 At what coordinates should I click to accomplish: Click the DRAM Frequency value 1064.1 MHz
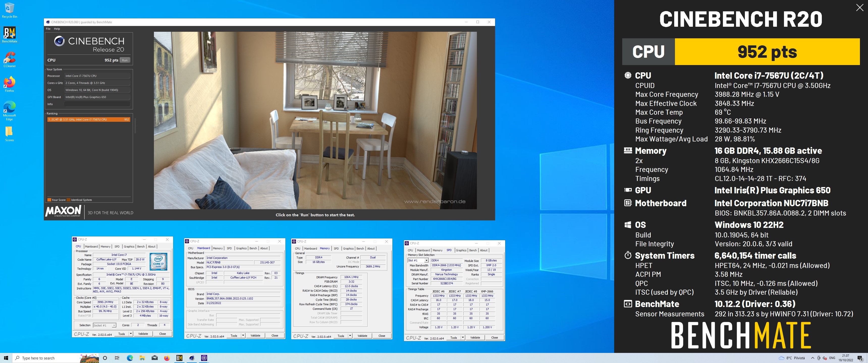click(x=351, y=277)
